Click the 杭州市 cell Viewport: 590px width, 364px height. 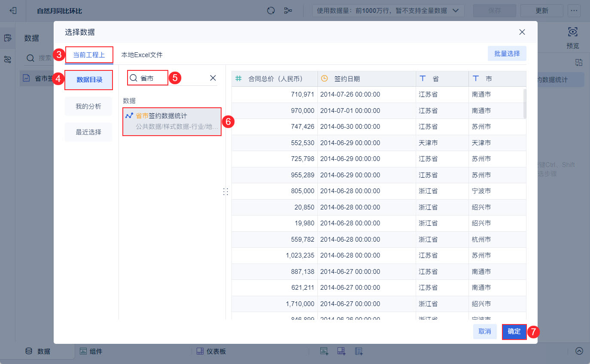tap(481, 240)
